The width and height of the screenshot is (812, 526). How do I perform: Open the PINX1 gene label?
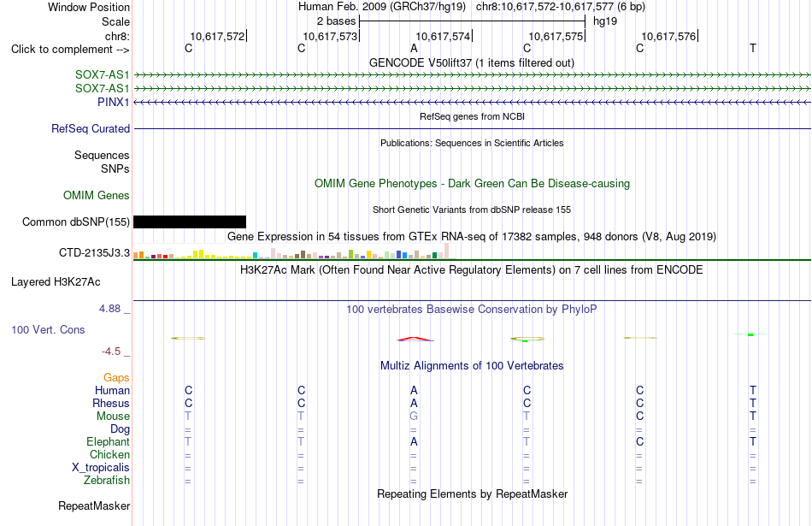tap(113, 102)
